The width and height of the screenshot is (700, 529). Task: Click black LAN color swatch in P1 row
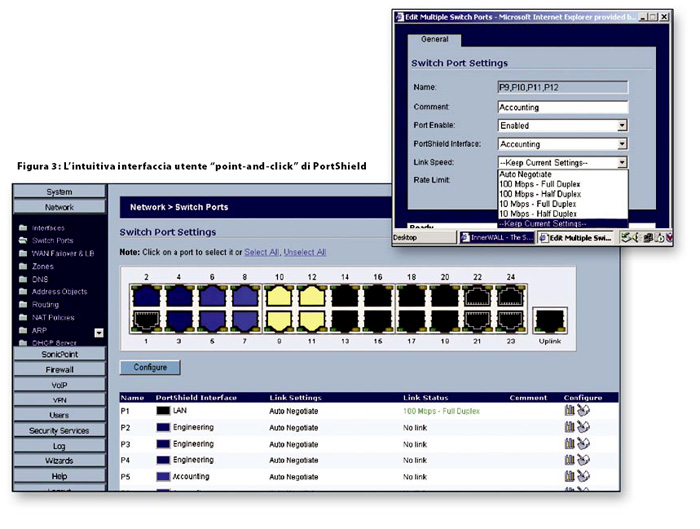click(x=163, y=411)
